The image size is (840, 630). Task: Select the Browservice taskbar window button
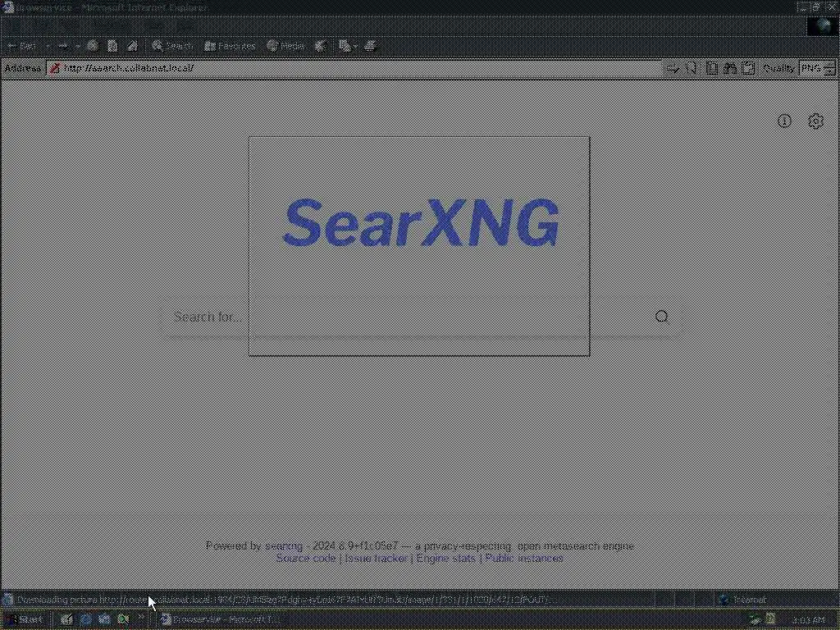[x=222, y=619]
